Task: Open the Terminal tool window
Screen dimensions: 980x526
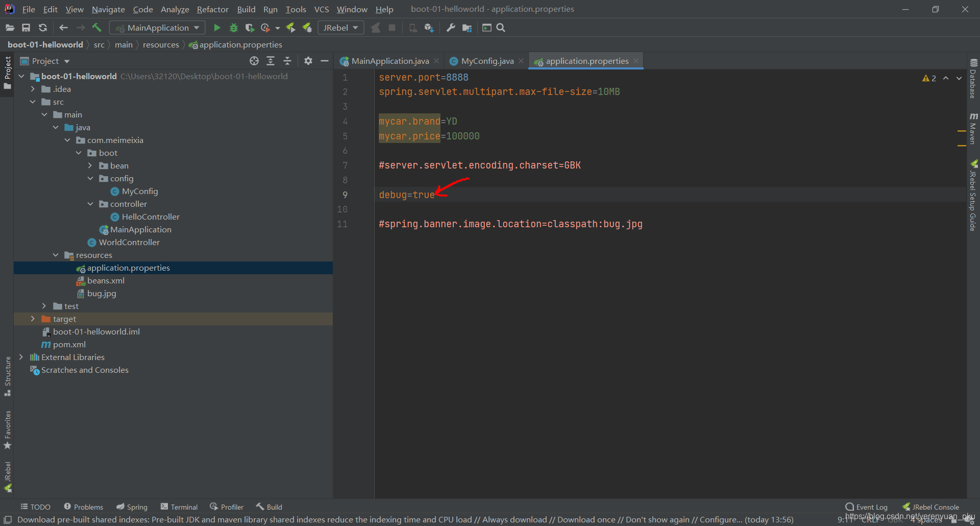Action: click(x=179, y=507)
